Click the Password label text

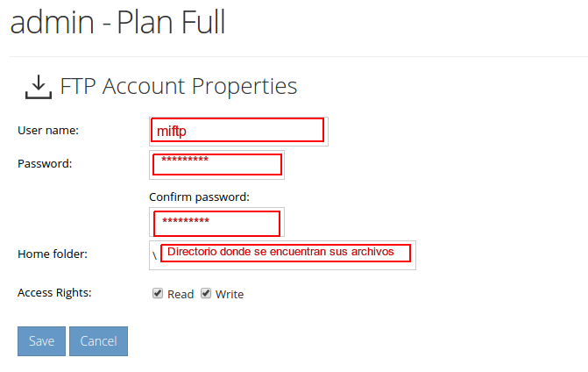pyautogui.click(x=45, y=164)
